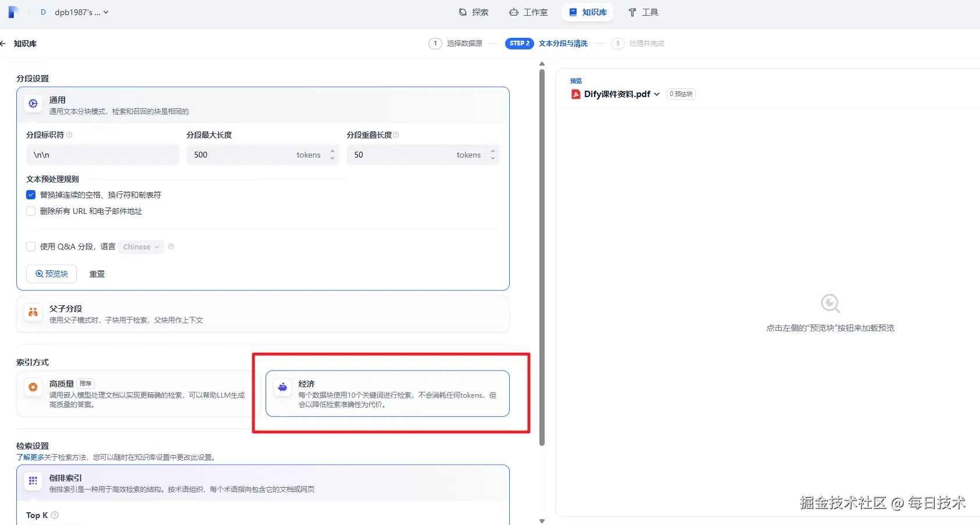Screen dimensions: 980x525
Task: Switch to the 工作室 tab
Action: [528, 12]
